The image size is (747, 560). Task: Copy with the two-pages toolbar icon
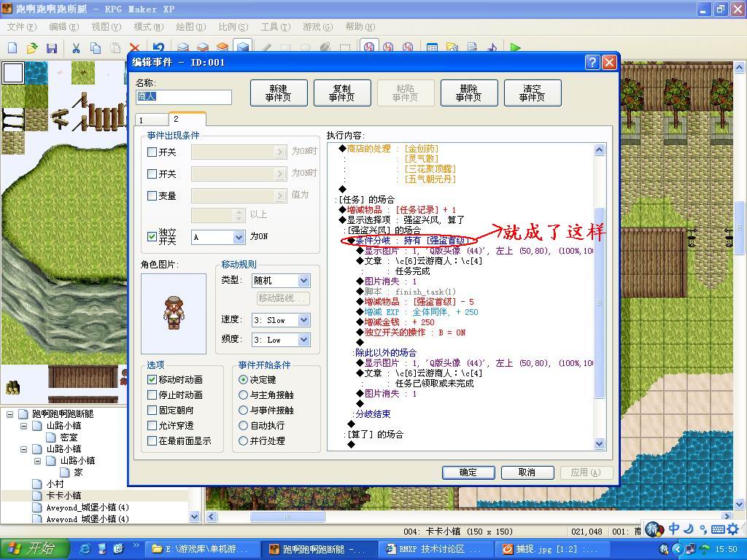click(96, 47)
